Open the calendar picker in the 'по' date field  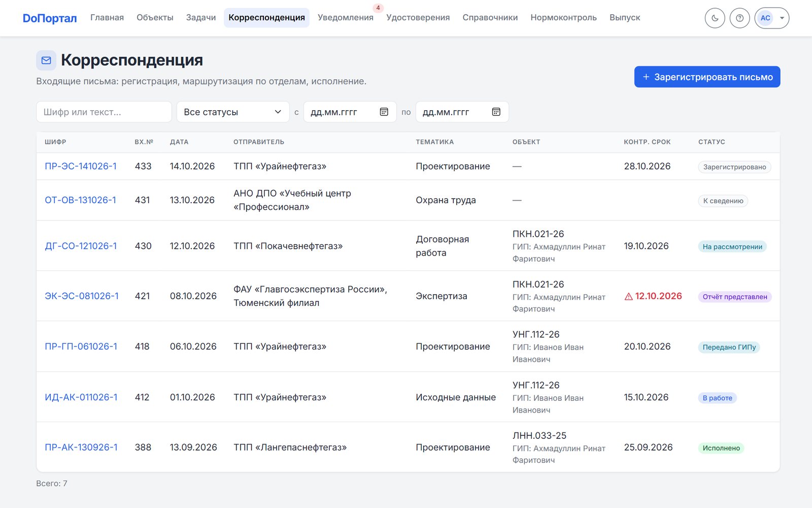[496, 112]
